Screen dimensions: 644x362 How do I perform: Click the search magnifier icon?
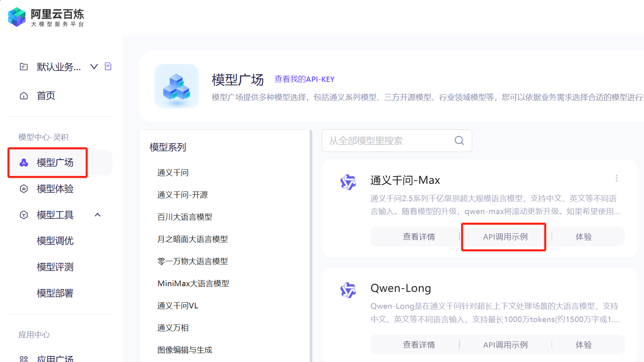pyautogui.click(x=459, y=141)
